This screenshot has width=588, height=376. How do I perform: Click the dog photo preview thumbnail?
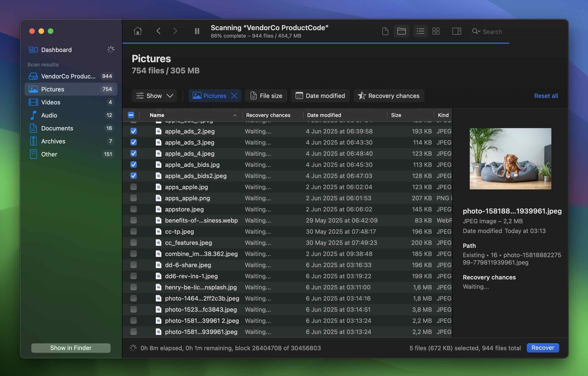click(x=510, y=159)
